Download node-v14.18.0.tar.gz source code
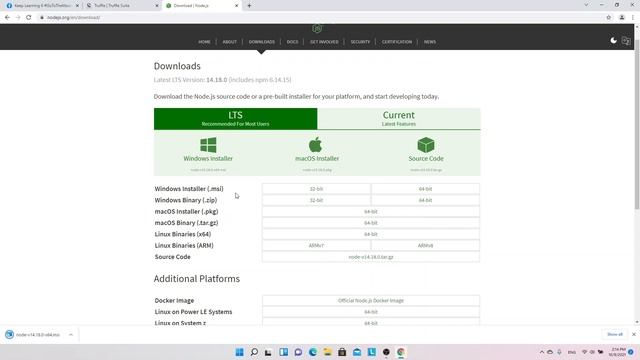 click(x=371, y=257)
